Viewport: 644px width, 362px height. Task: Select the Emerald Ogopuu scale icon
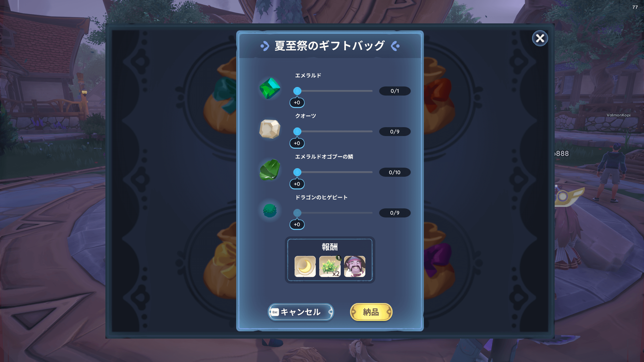tap(270, 170)
